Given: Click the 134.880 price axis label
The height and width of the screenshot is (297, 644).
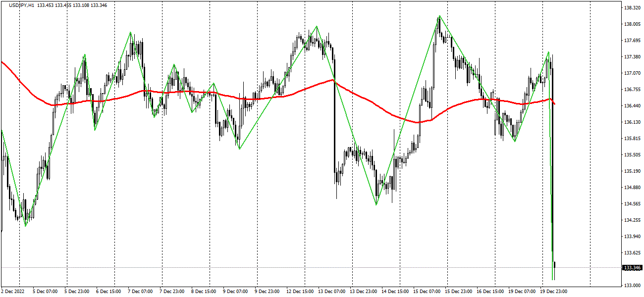Looking at the screenshot, I should (632, 188).
